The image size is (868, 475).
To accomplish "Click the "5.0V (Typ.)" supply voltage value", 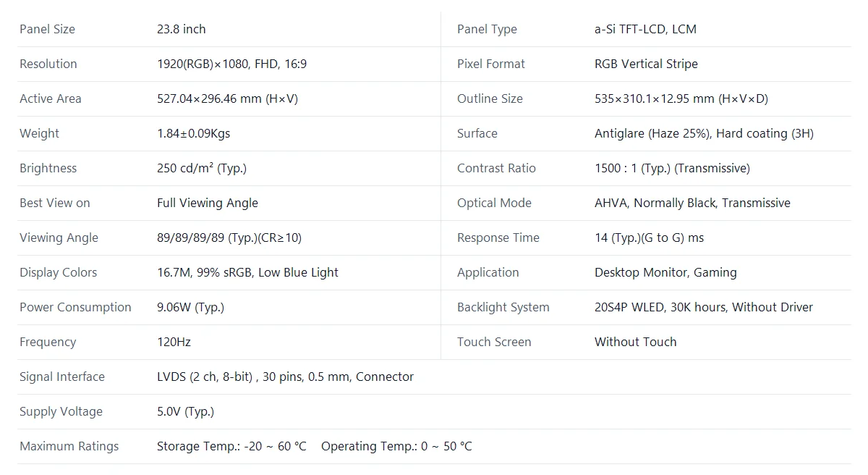I will point(185,411).
